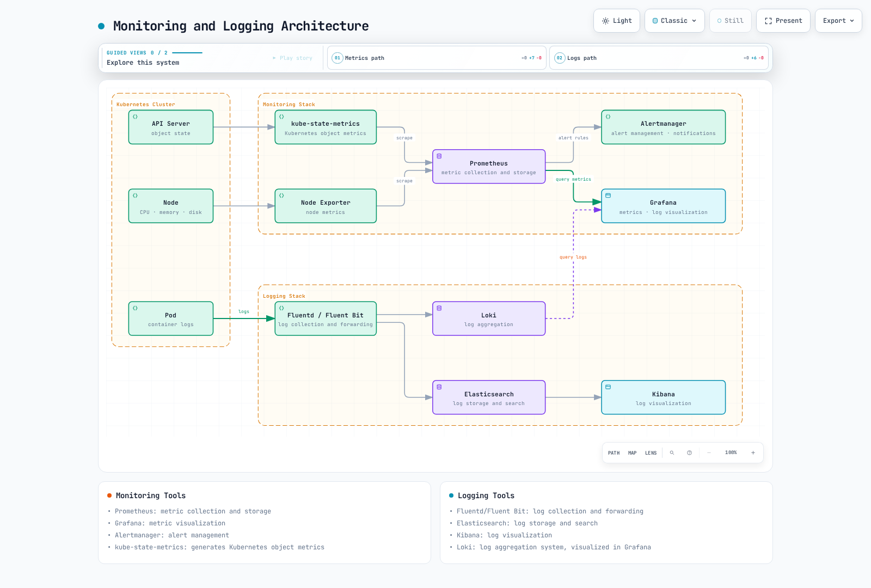The image size is (871, 588).
Task: Click the code icon on kube-state-metrics node
Action: 281,117
